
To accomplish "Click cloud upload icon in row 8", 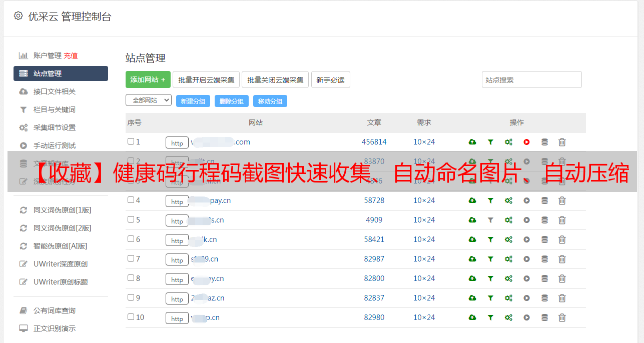I will [472, 278].
